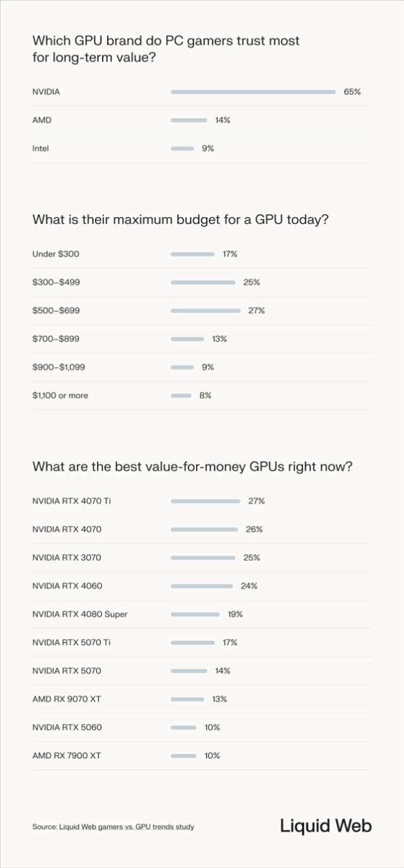The image size is (404, 868).
Task: Click the NVIDIA RTX 4070 Ti bar
Action: tap(205, 501)
